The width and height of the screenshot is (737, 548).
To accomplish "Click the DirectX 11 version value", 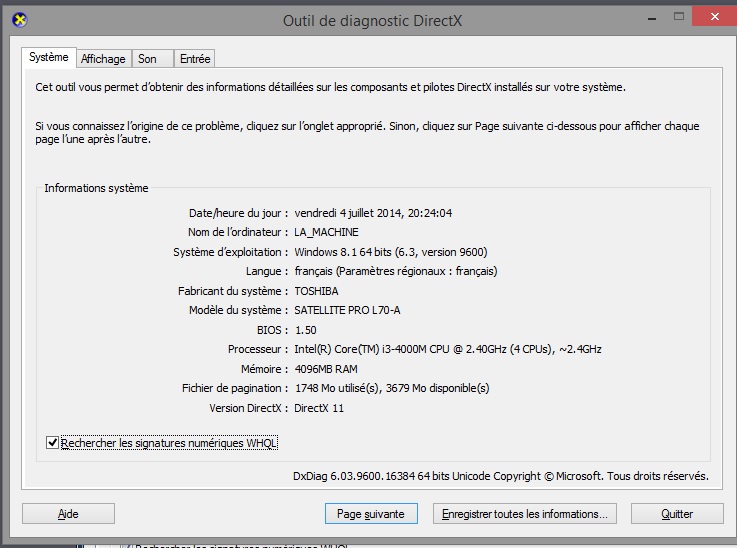I will [319, 408].
